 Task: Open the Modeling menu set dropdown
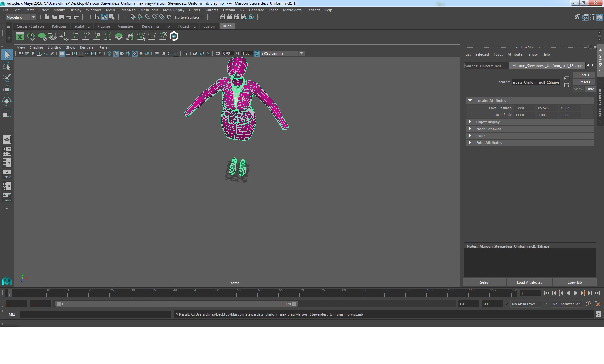[x=21, y=17]
